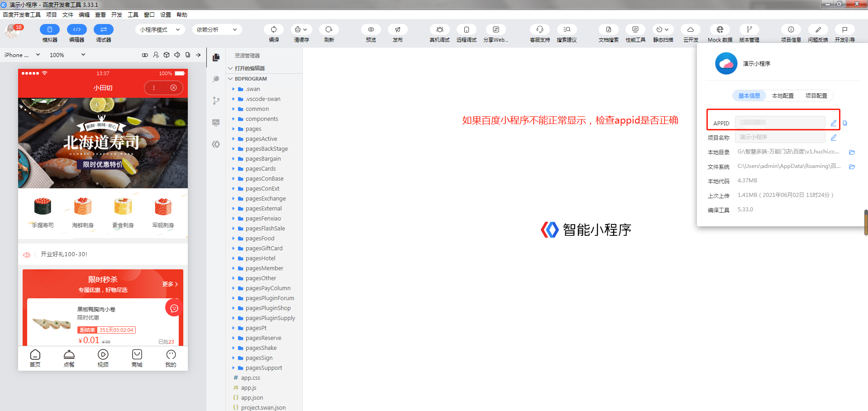Image resolution: width=868 pixels, height=411 pixels.
Task: Open the iPhone device dropdown
Action: [x=22, y=55]
